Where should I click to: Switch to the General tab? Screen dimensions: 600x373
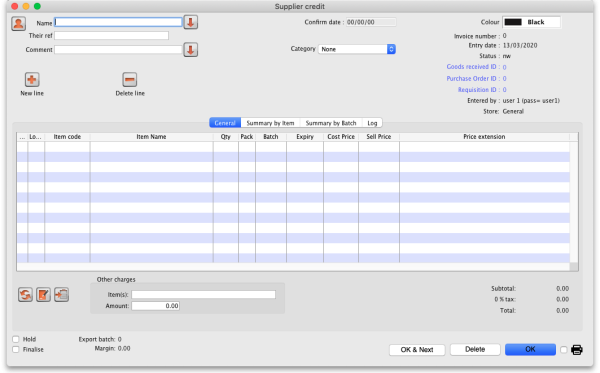[225, 123]
